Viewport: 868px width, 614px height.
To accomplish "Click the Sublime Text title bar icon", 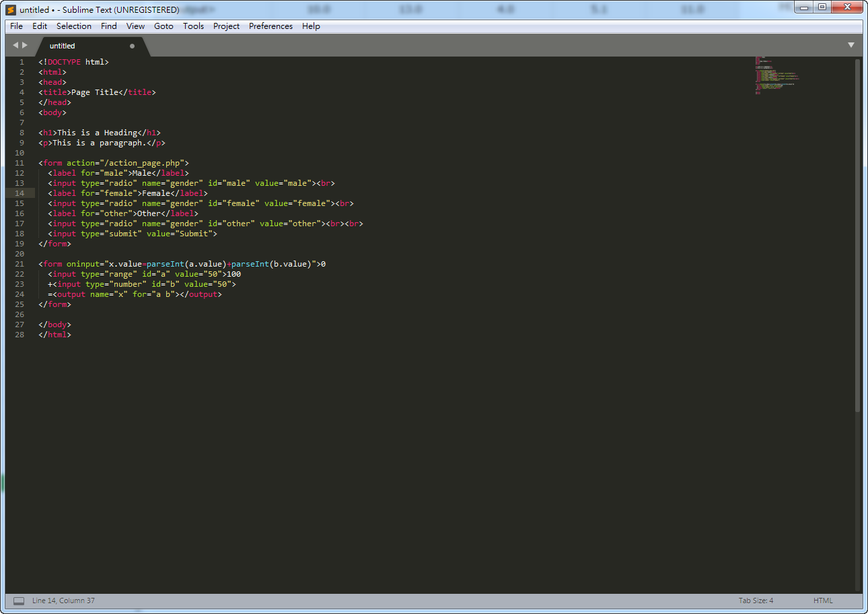I will coord(11,9).
